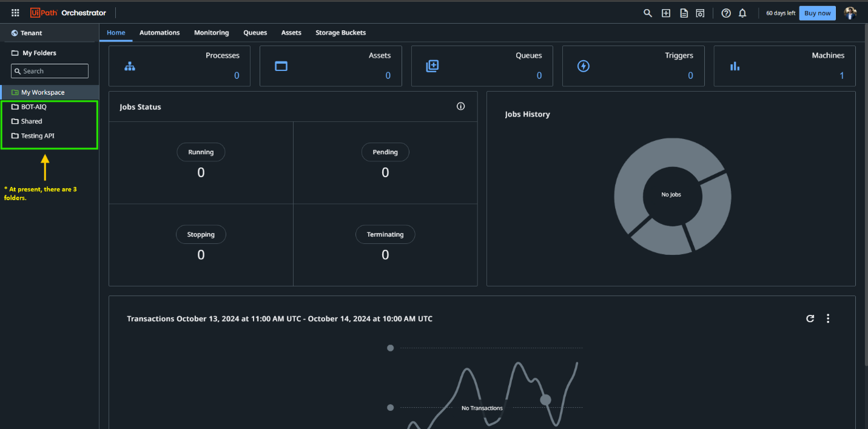Open the app launcher grid icon
The height and width of the screenshot is (429, 868).
[16, 13]
